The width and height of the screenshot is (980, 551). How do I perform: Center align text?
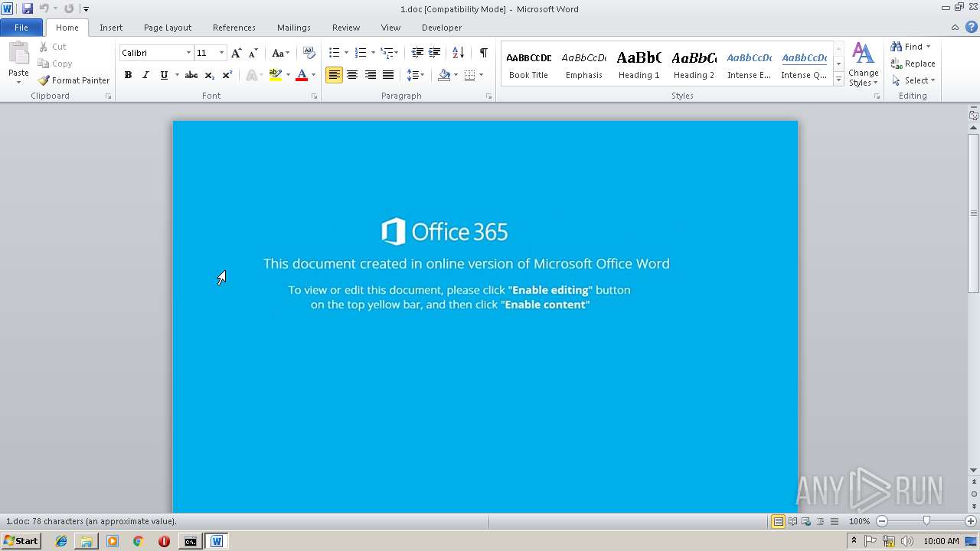point(352,75)
